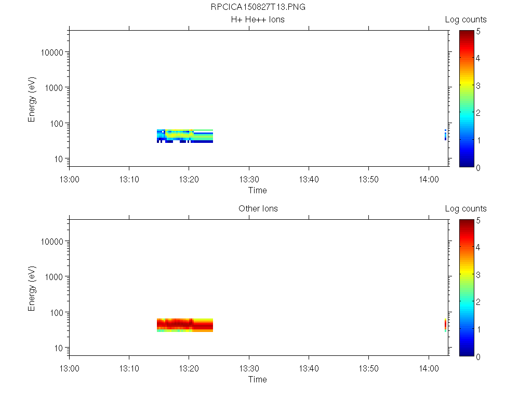532x399 pixels.
Task: Click the 2 label on upper colorbar
Action: click(x=478, y=113)
